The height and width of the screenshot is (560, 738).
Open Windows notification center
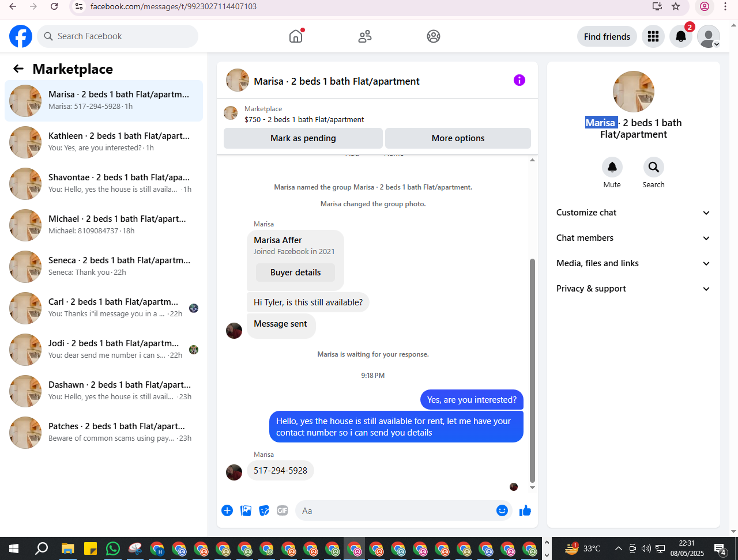(720, 548)
